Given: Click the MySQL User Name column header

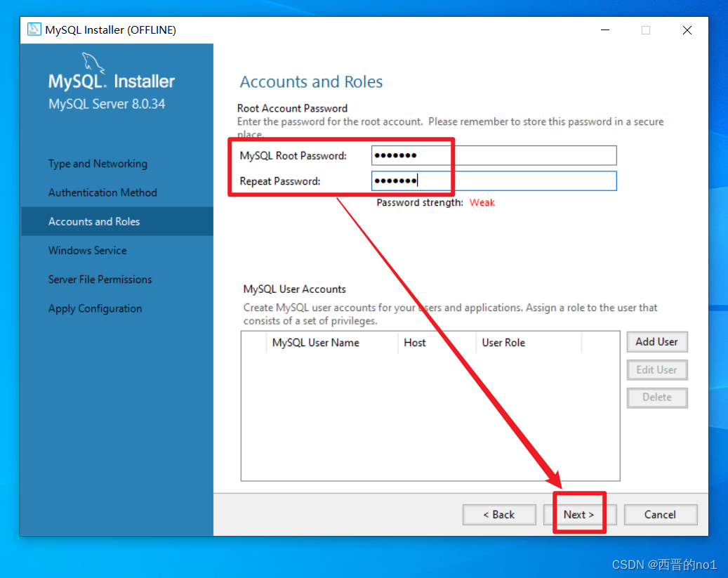Looking at the screenshot, I should pos(332,343).
